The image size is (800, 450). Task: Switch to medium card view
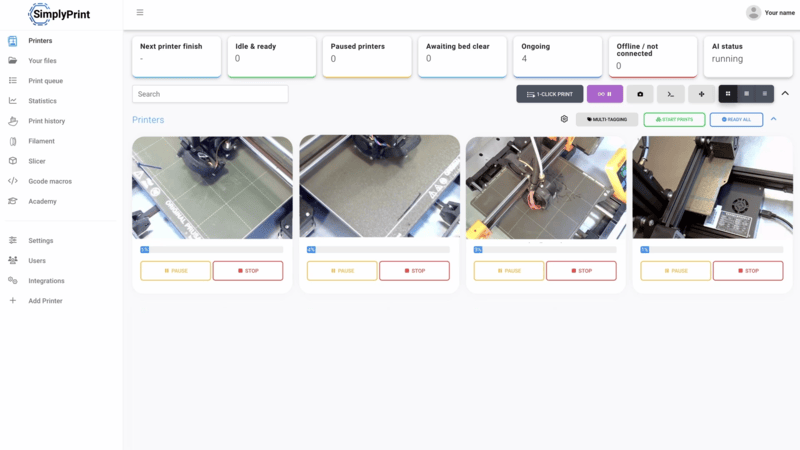746,94
